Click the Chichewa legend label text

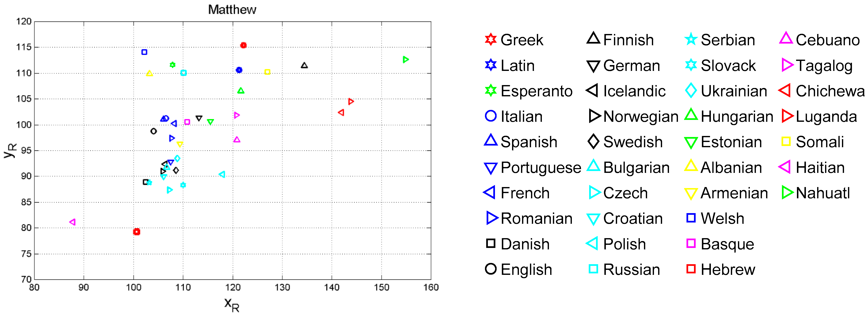point(830,91)
